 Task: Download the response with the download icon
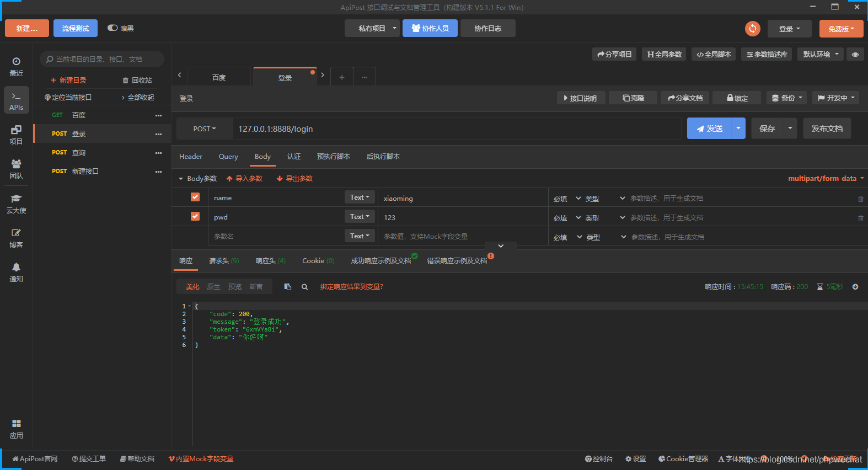855,287
